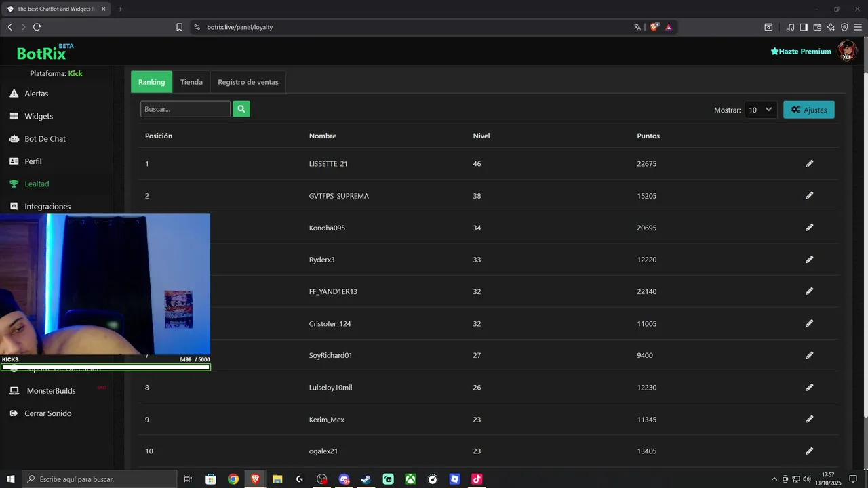Click the points value 22140
Viewport: 868px width, 488px height.
(647, 291)
